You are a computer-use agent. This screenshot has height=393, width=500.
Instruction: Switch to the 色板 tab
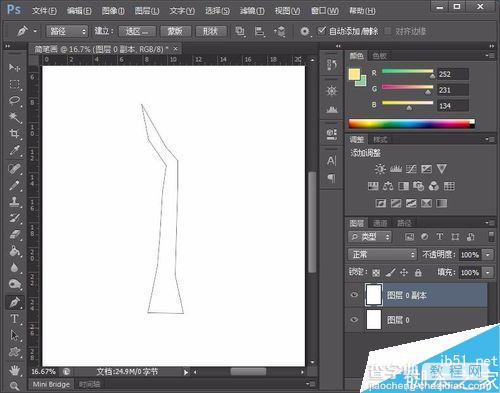click(379, 56)
